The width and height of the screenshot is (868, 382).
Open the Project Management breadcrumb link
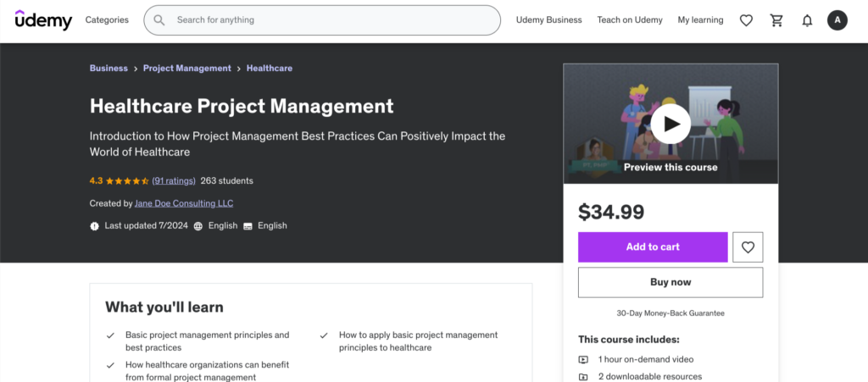point(186,69)
